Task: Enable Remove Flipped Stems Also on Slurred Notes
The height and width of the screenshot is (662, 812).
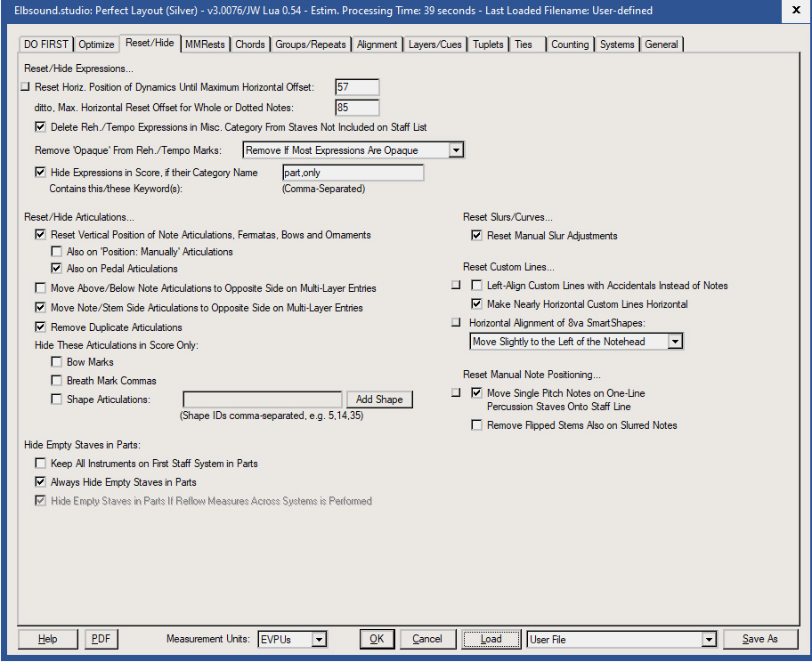Action: (x=476, y=424)
